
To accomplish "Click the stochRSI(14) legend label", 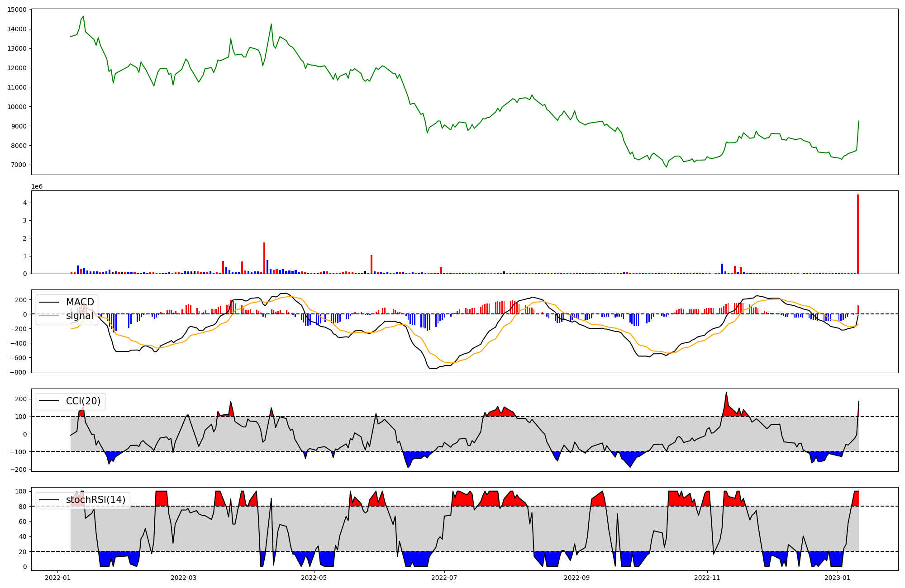I will tap(95, 500).
